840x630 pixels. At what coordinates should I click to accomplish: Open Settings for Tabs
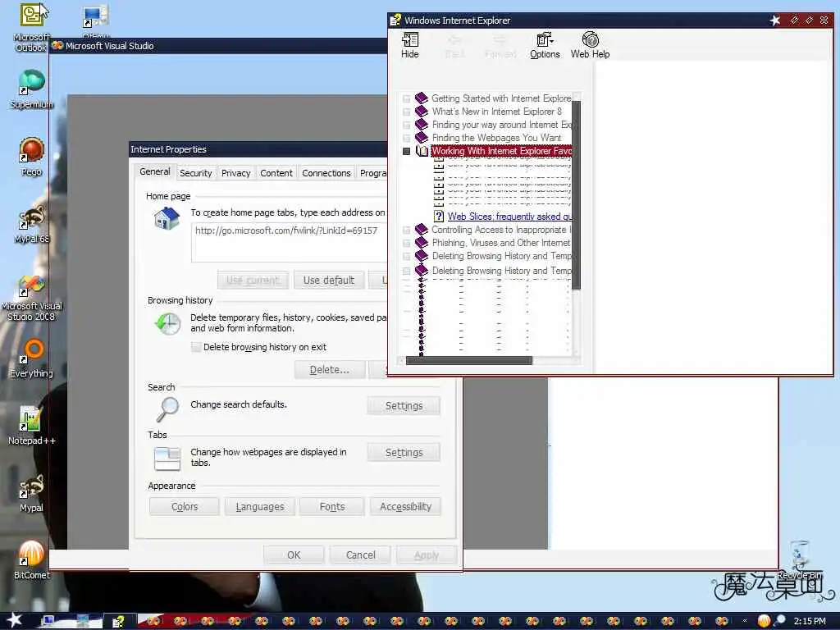pyautogui.click(x=404, y=452)
